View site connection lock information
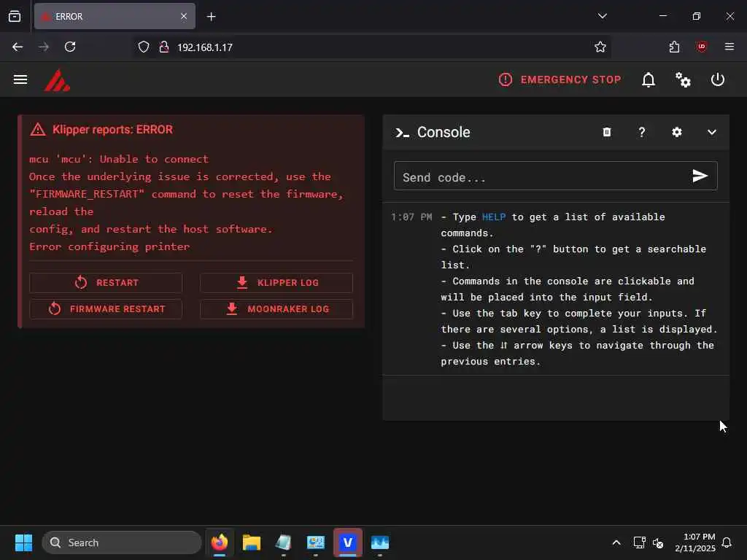 [164, 47]
